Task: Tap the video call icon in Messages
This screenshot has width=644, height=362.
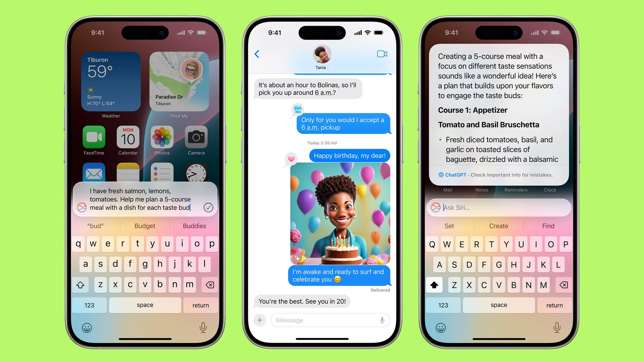Action: tap(382, 54)
